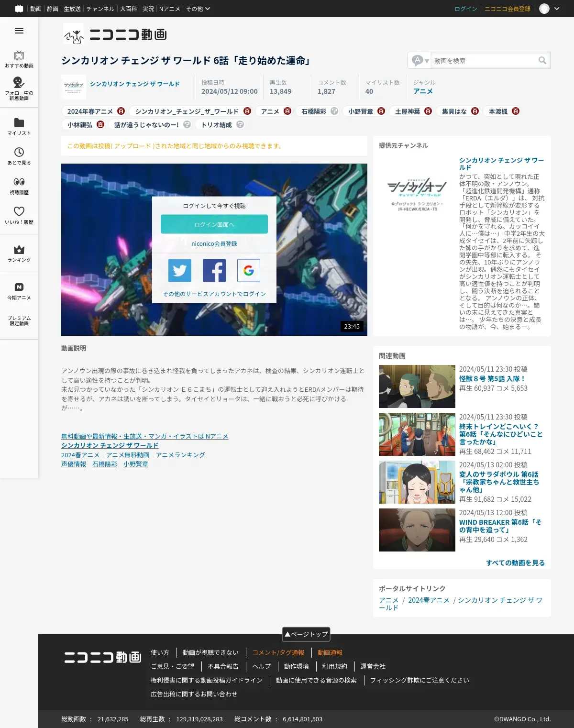This screenshot has height=728, width=574.
Task: Open the search type selector dropdown
Action: [420, 60]
